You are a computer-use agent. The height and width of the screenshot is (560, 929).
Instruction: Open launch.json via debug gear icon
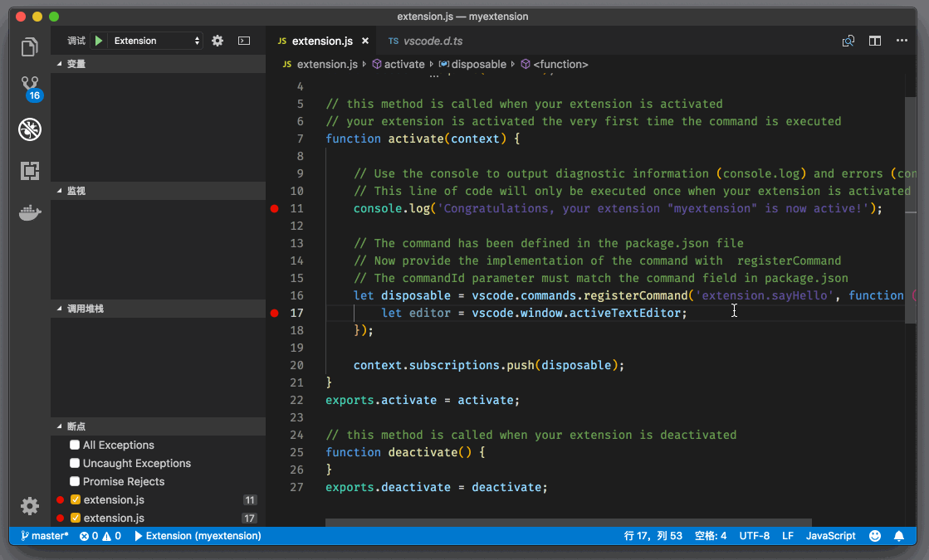(218, 41)
